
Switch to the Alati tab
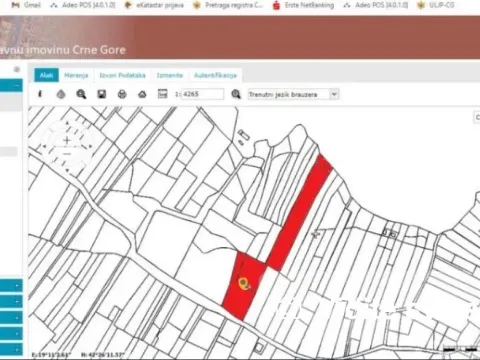(x=46, y=75)
